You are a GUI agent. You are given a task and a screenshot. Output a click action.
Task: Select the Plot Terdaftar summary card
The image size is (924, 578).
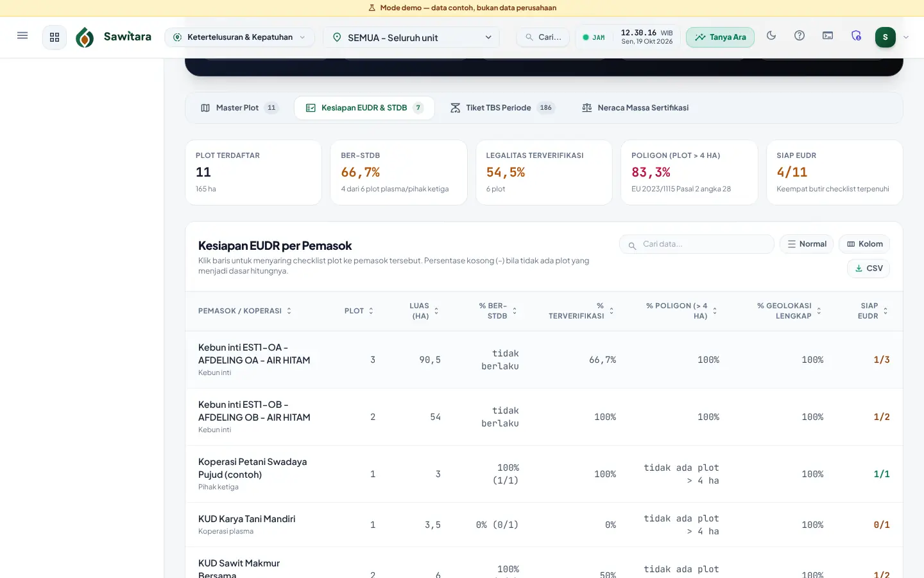point(253,173)
